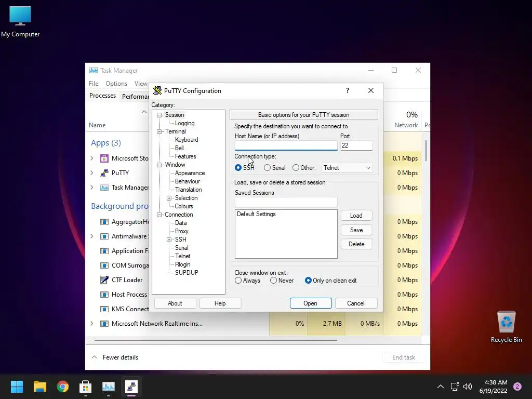The height and width of the screenshot is (399, 532).
Task: Click Cancel in PuTTY Configuration
Action: [x=356, y=303]
